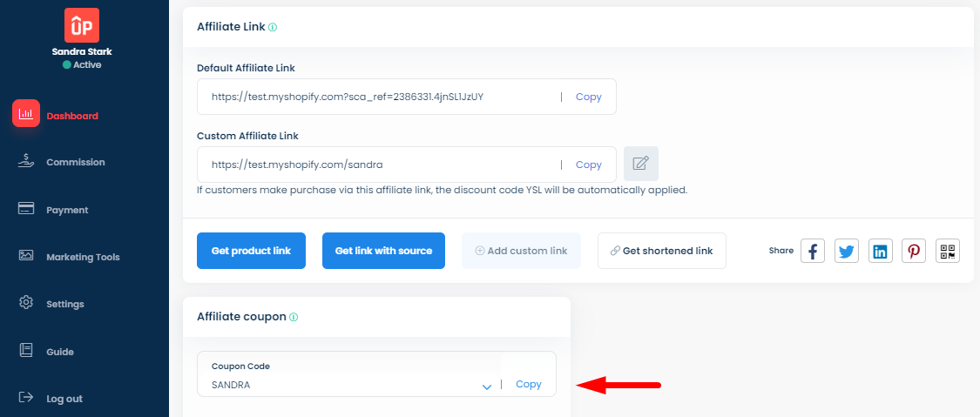Click the Affiliate Link info icon
The width and height of the screenshot is (980, 417).
(x=273, y=27)
